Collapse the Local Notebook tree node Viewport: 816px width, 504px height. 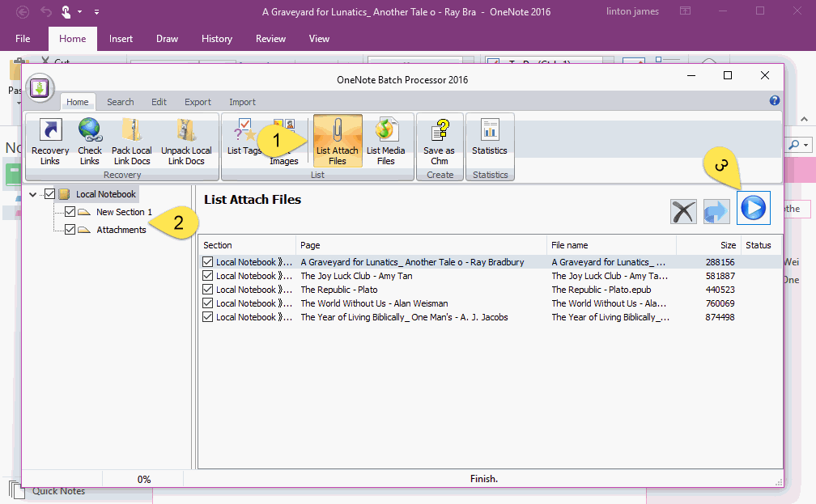[x=32, y=194]
